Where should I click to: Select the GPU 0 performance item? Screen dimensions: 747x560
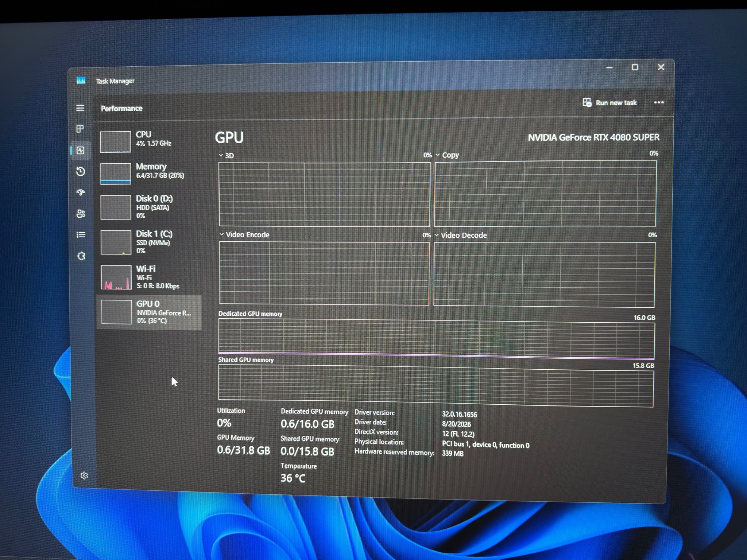(149, 312)
